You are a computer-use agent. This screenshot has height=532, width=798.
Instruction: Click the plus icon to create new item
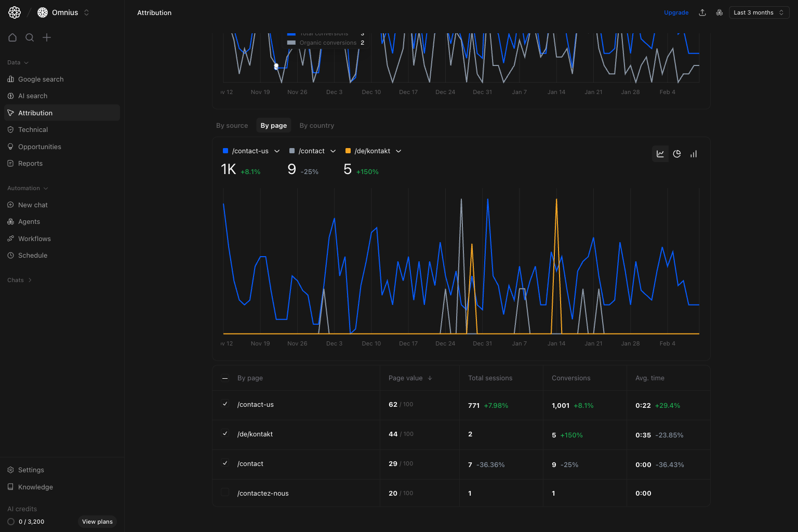click(x=47, y=37)
